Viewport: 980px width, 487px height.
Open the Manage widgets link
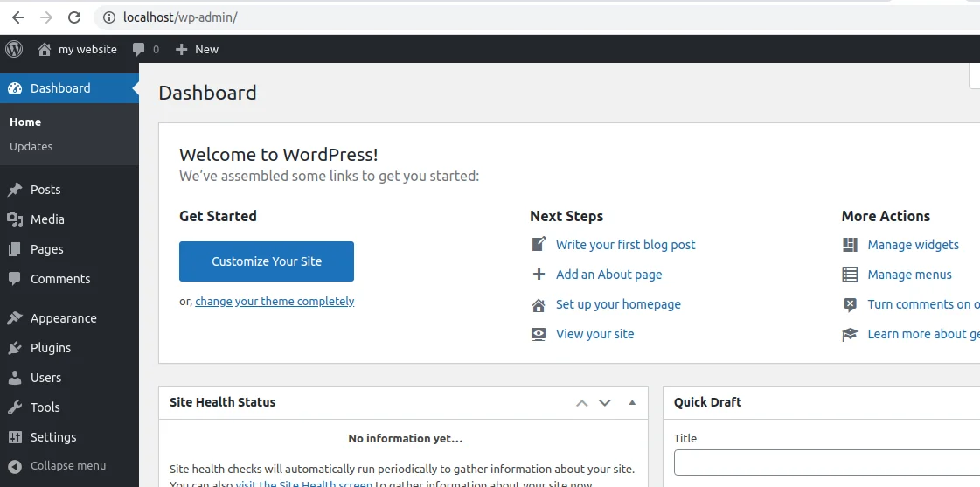(x=914, y=245)
